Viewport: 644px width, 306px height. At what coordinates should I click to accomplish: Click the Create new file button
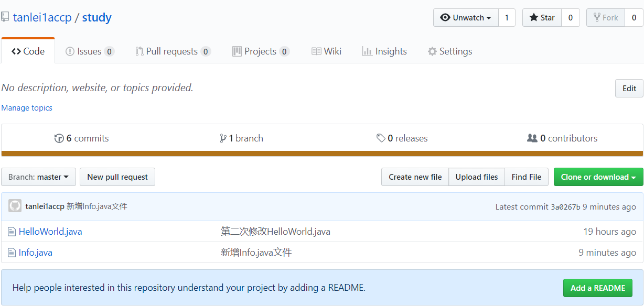point(415,177)
